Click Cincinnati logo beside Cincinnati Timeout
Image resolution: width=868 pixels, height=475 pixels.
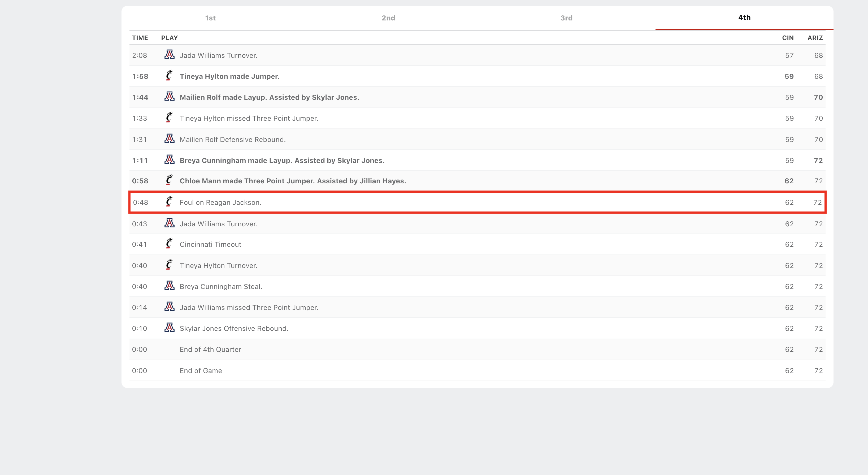coord(169,244)
